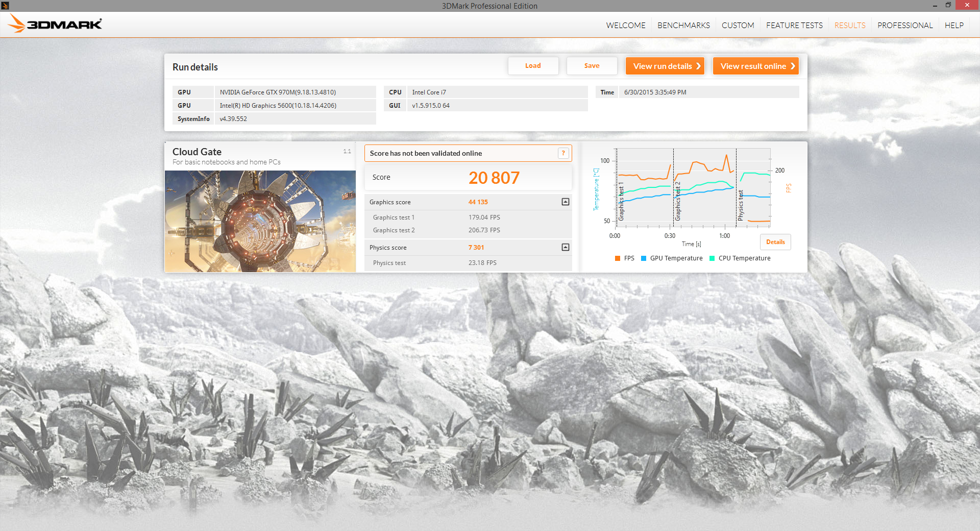Restore down the 3DMark window
This screenshot has width=980, height=531.
click(x=948, y=5)
